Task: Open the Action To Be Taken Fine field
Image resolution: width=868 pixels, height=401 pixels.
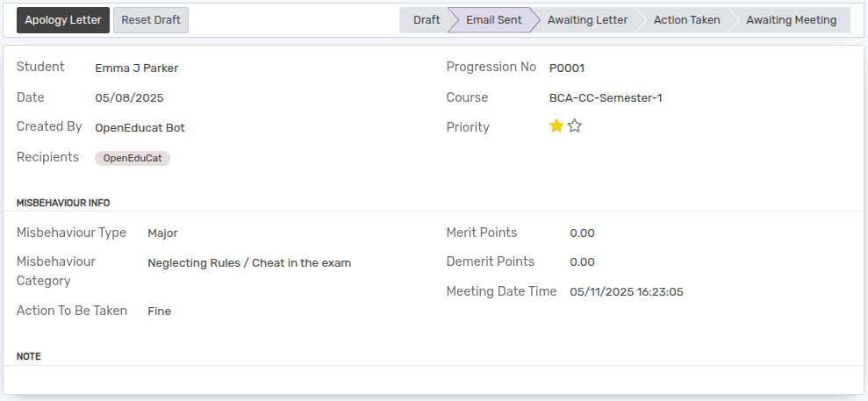Action: click(160, 311)
